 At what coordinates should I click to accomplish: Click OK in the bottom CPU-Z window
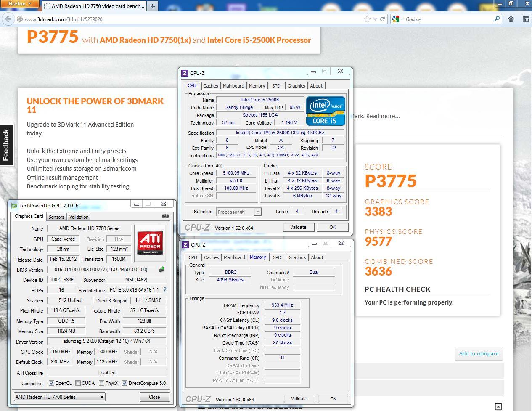click(333, 399)
